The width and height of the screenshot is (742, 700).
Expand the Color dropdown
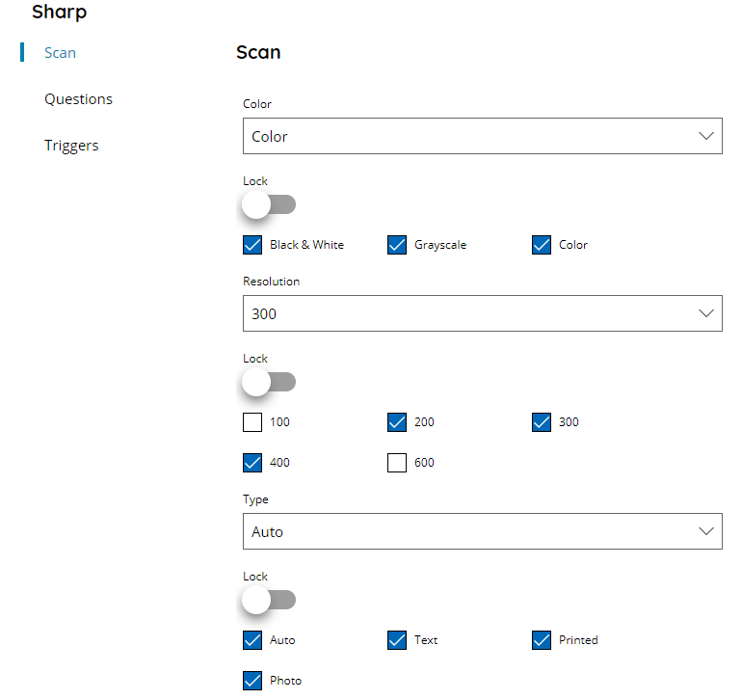pos(482,136)
